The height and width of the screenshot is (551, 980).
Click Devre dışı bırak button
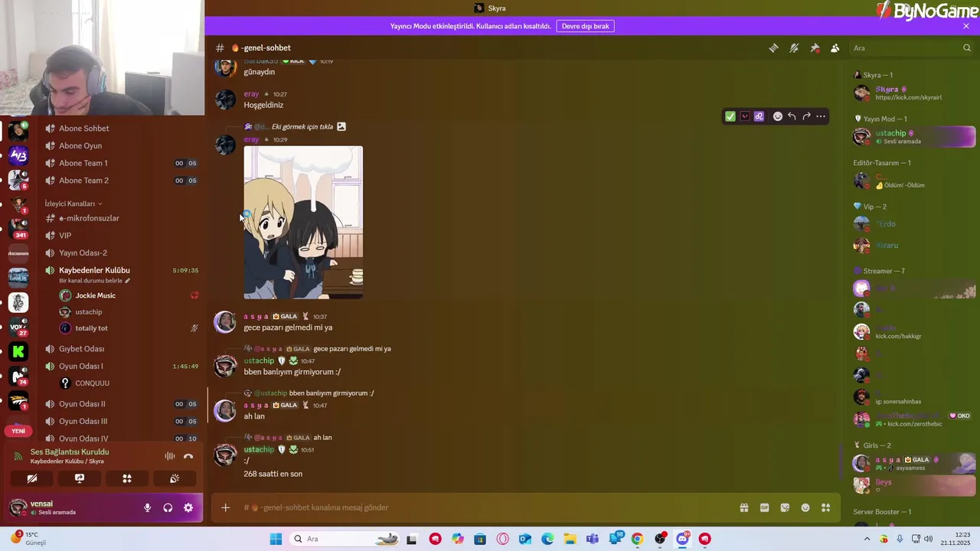585,26
